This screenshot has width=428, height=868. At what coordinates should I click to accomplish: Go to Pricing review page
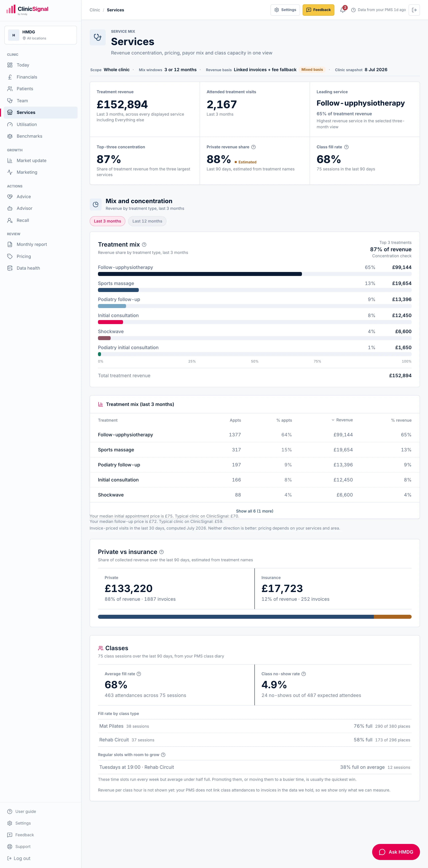40,256
